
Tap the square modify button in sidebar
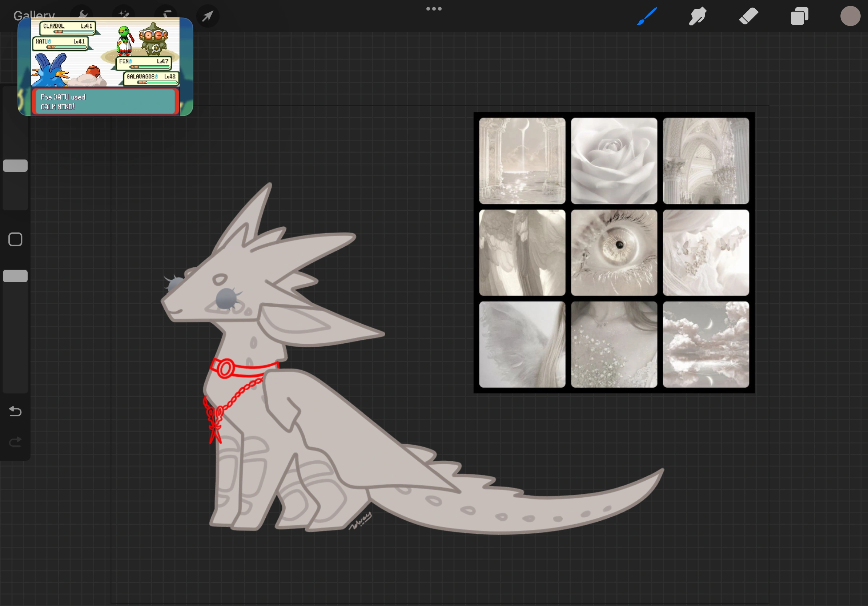pyautogui.click(x=15, y=239)
